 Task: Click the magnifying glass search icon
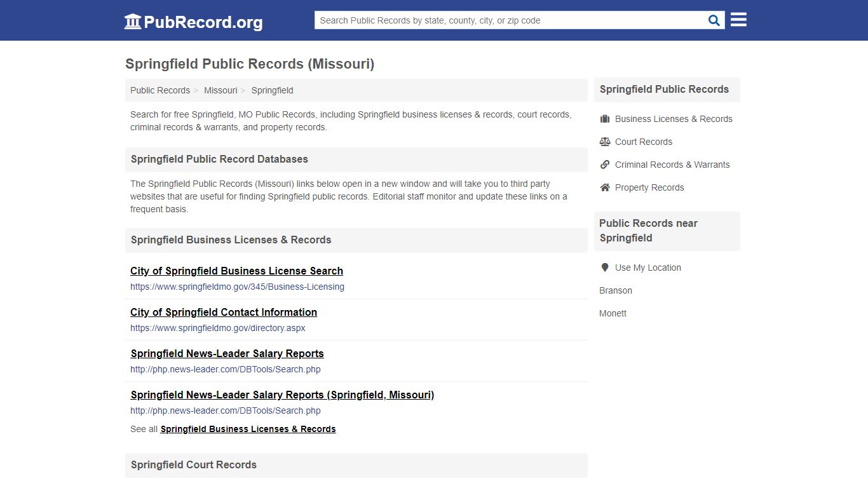point(714,20)
